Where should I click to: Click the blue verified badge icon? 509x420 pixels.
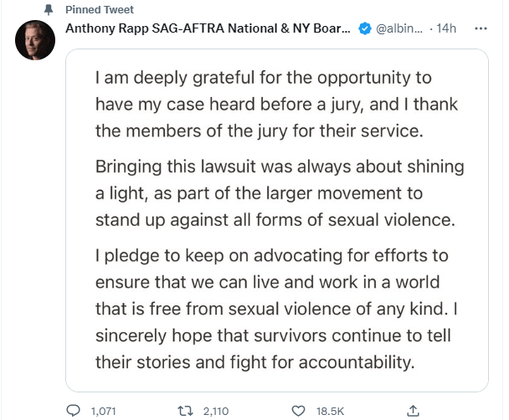click(x=365, y=28)
